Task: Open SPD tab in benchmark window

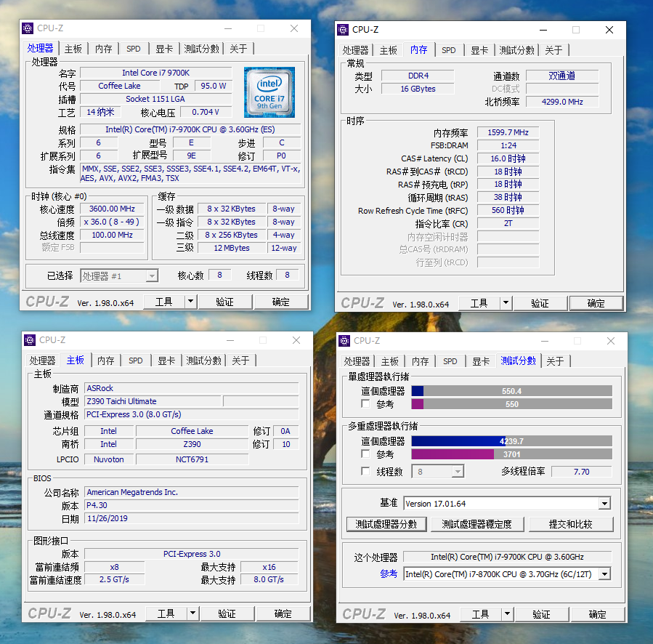Action: (450, 361)
